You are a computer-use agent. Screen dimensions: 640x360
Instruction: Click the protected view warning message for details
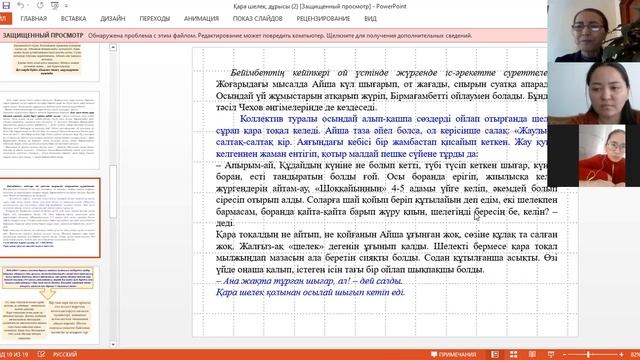tap(280, 36)
